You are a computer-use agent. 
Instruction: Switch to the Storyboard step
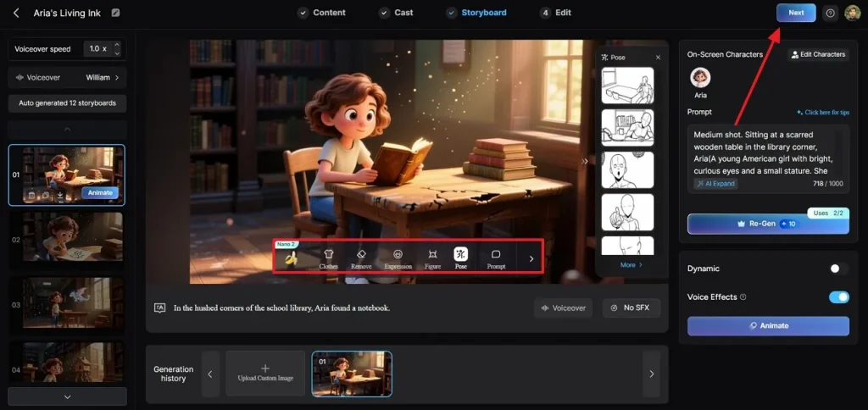pos(476,13)
